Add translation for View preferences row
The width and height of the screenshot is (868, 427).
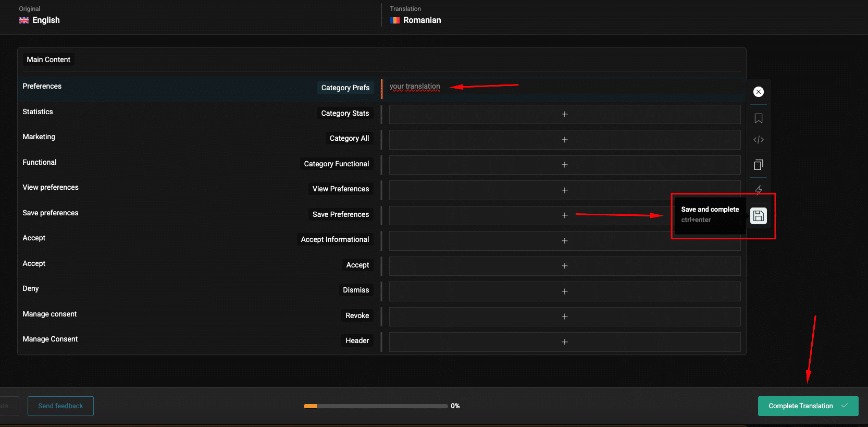tap(565, 190)
